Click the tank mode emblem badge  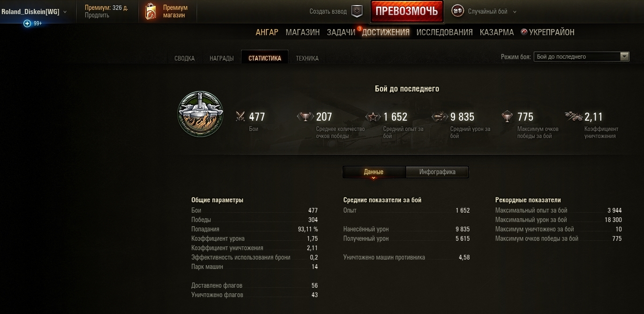pyautogui.click(x=200, y=114)
